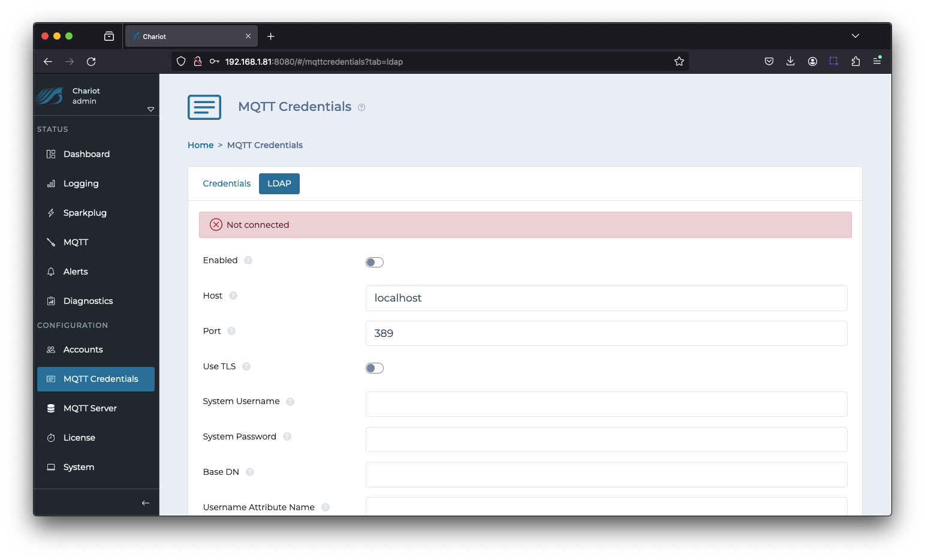This screenshot has width=925, height=560.
Task: Click the site security shield icon
Action: 181,62
